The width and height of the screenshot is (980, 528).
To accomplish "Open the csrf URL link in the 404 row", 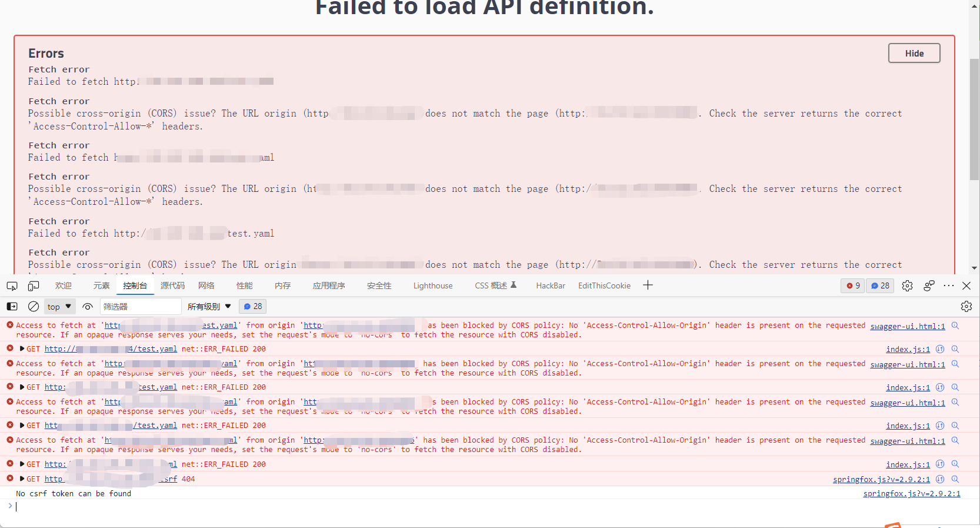I will (111, 479).
